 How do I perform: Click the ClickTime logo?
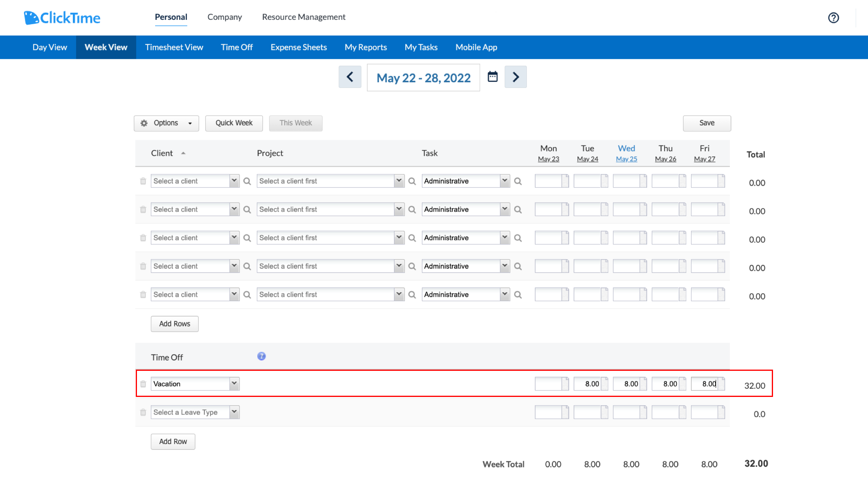click(x=62, y=18)
